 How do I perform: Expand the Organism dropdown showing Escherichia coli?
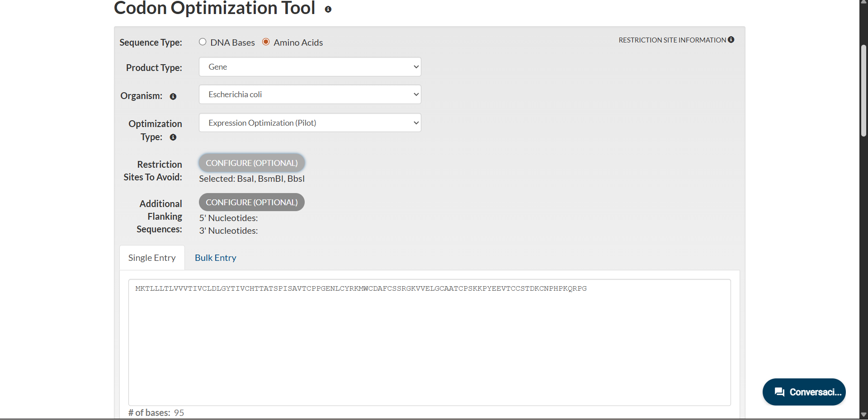[x=310, y=94]
